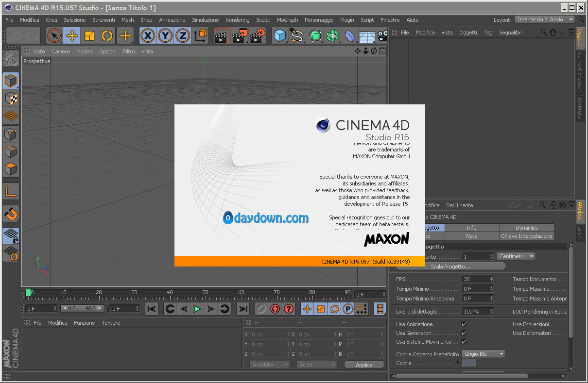
Task: Open the Segnalibri menu in object manager
Action: pyautogui.click(x=510, y=33)
